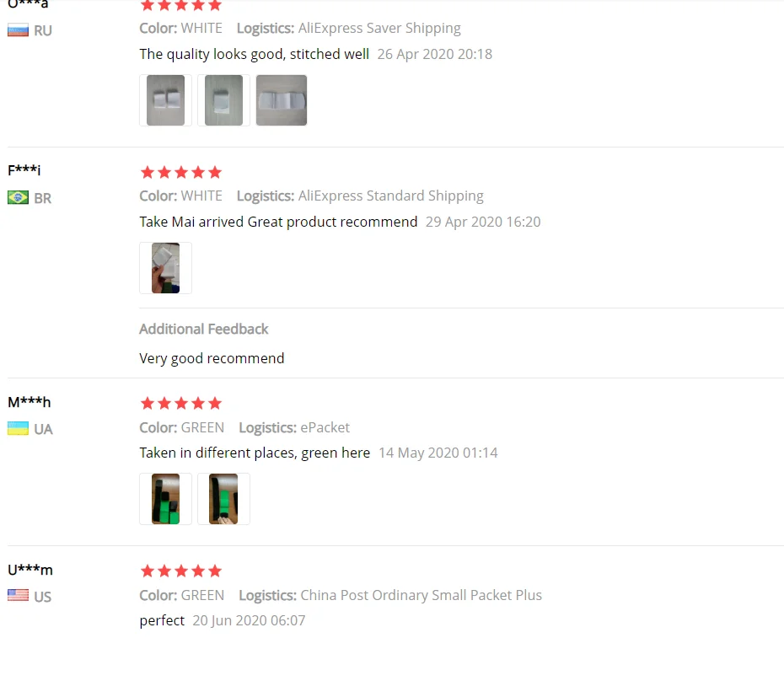Click the Ukraine flag icon

point(18,428)
